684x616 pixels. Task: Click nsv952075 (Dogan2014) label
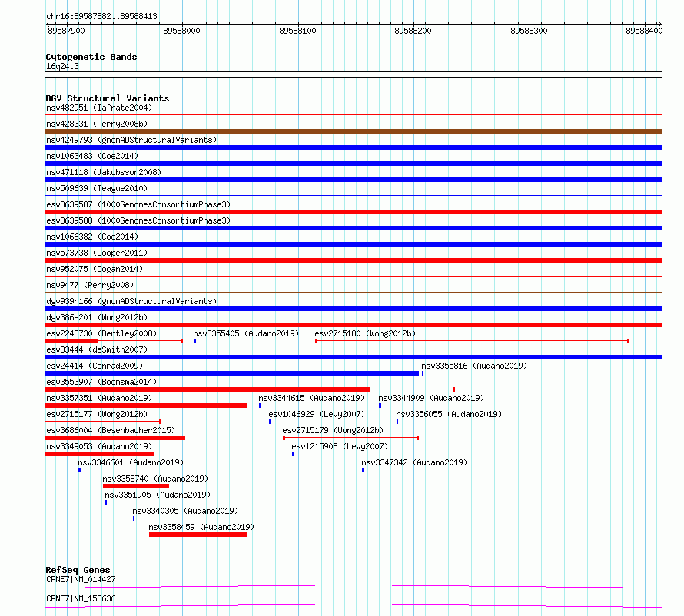(x=95, y=269)
